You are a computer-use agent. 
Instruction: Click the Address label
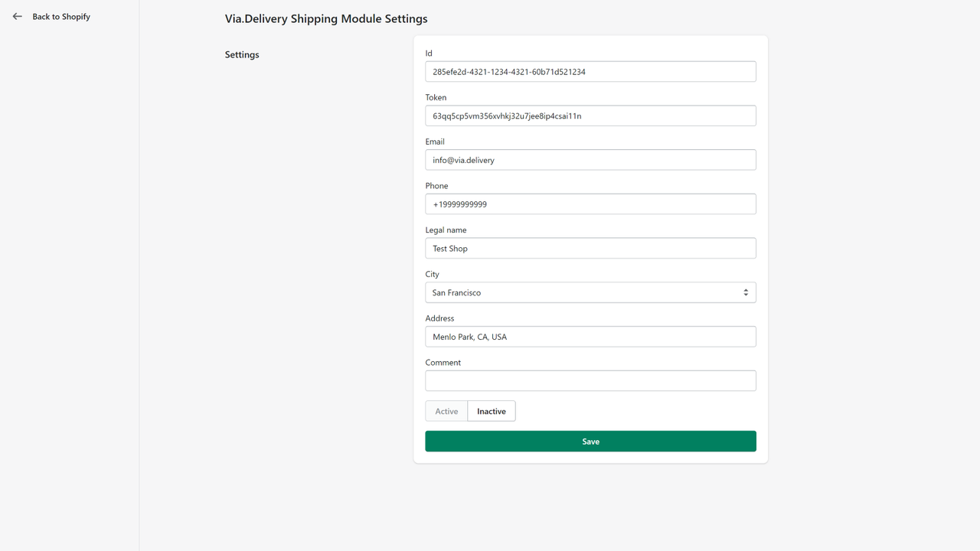tap(439, 318)
